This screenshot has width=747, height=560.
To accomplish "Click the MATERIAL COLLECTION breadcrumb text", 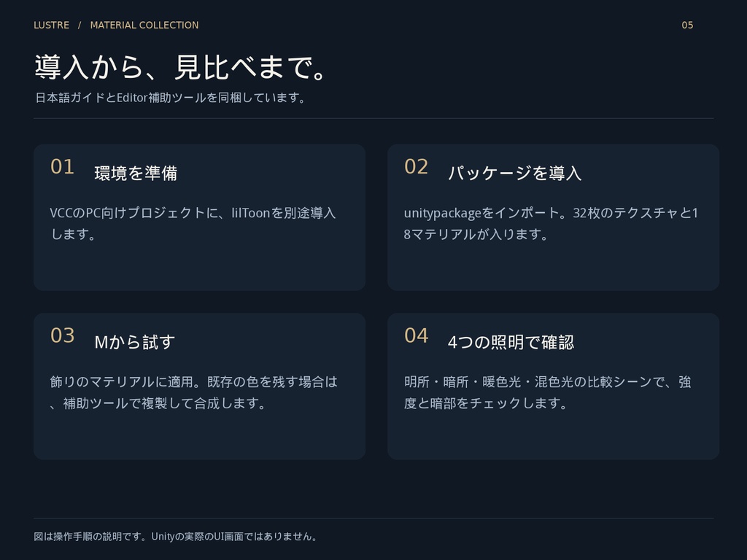I will pos(144,26).
